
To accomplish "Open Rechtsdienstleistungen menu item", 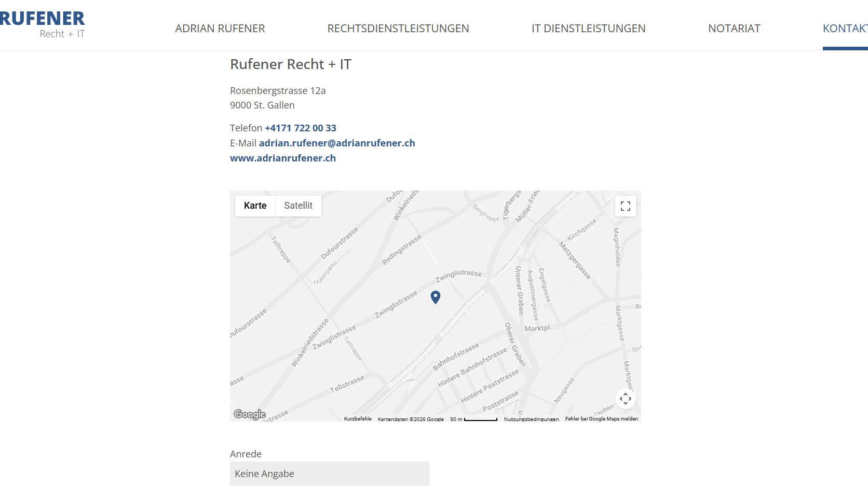I will coord(398,29).
